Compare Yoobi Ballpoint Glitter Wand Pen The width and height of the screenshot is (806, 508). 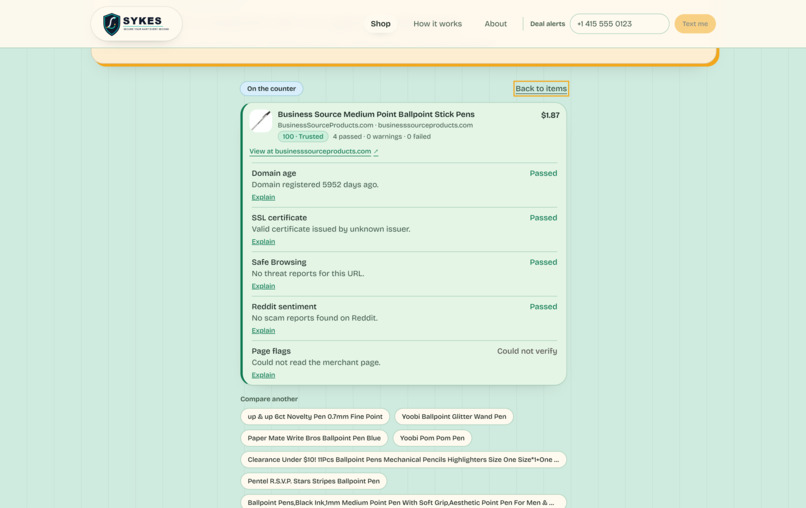[454, 416]
